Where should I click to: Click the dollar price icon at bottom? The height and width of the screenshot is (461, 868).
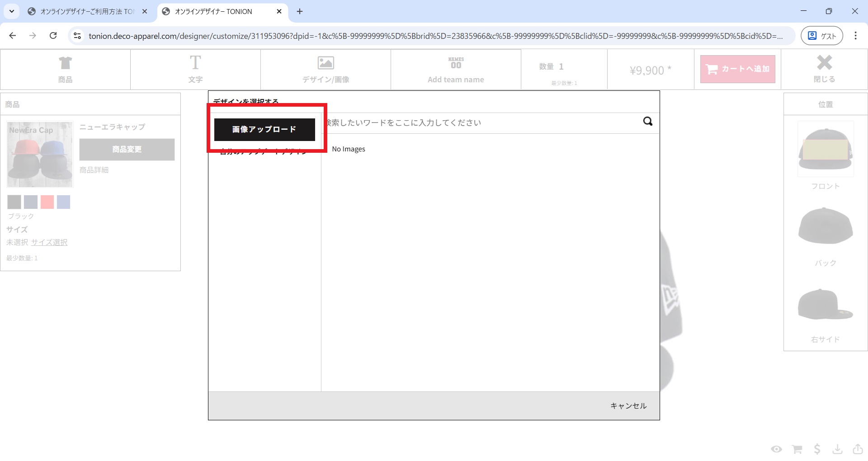pyautogui.click(x=817, y=449)
